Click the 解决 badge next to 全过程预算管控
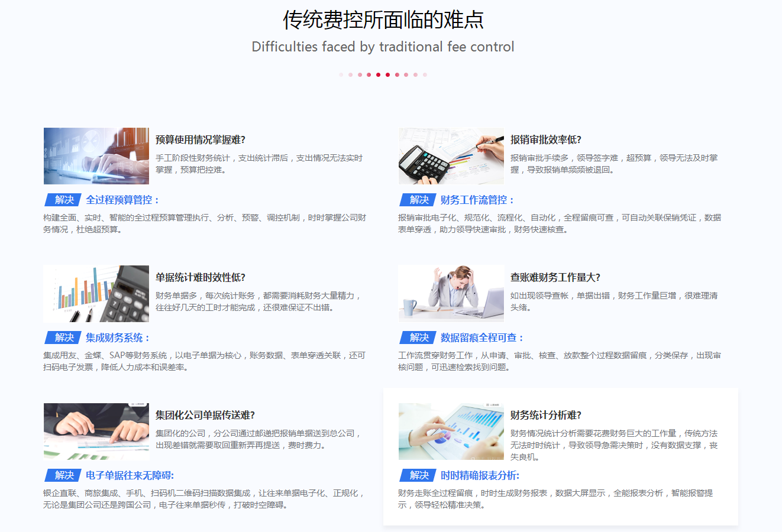Image resolution: width=782 pixels, height=532 pixels. [x=63, y=200]
